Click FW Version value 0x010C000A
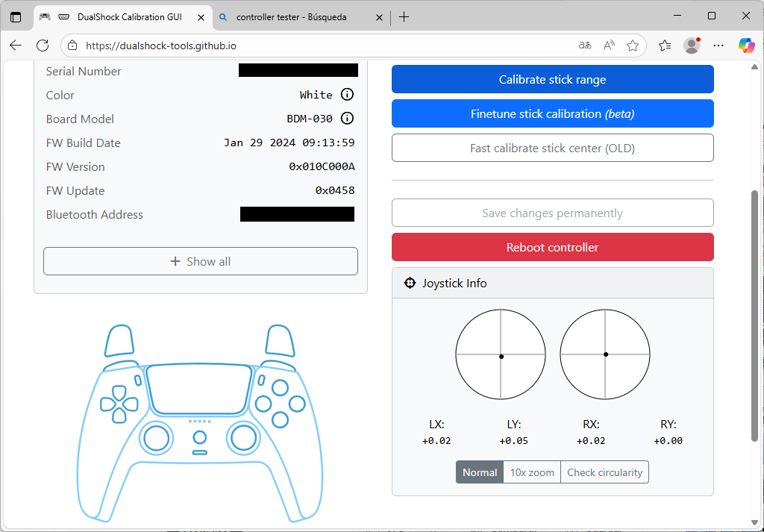The width and height of the screenshot is (764, 532). (x=322, y=166)
